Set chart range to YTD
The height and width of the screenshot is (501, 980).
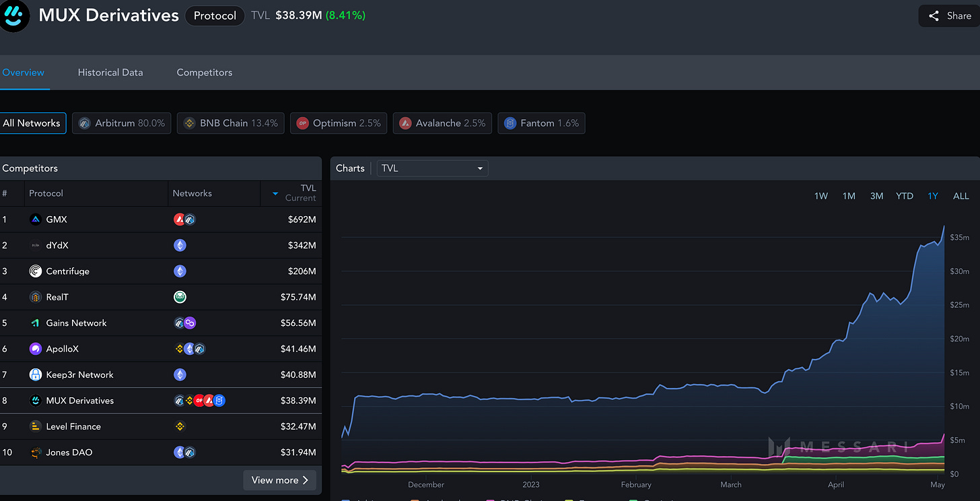(905, 196)
